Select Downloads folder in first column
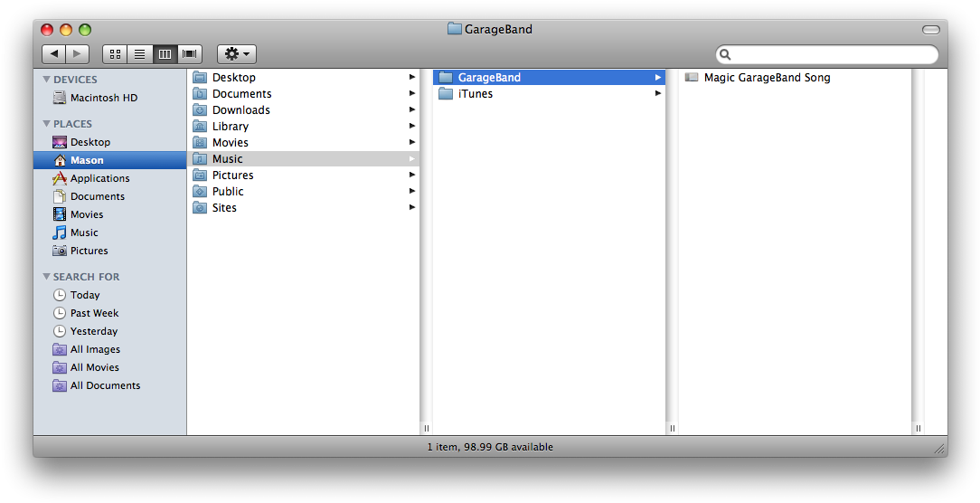This screenshot has height=503, width=980. click(304, 110)
